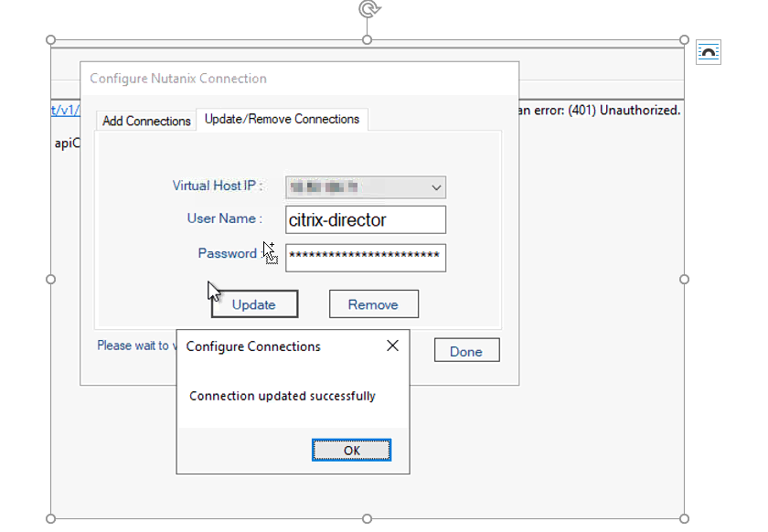This screenshot has height=532, width=768.
Task: Click the bottom-center sizing handle
Action: [x=367, y=519]
